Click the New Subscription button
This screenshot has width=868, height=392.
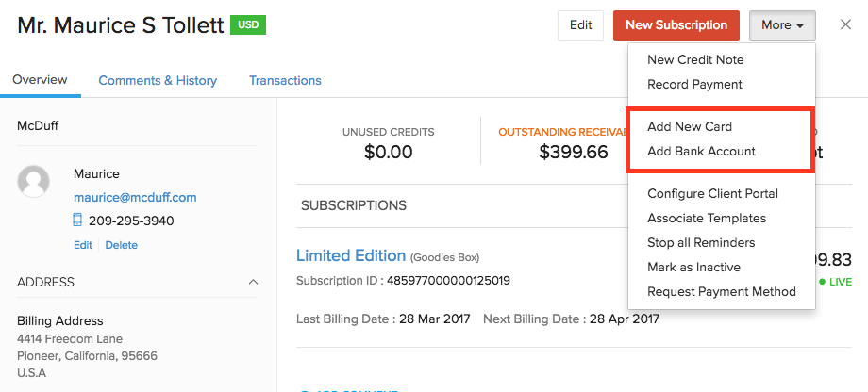(676, 25)
